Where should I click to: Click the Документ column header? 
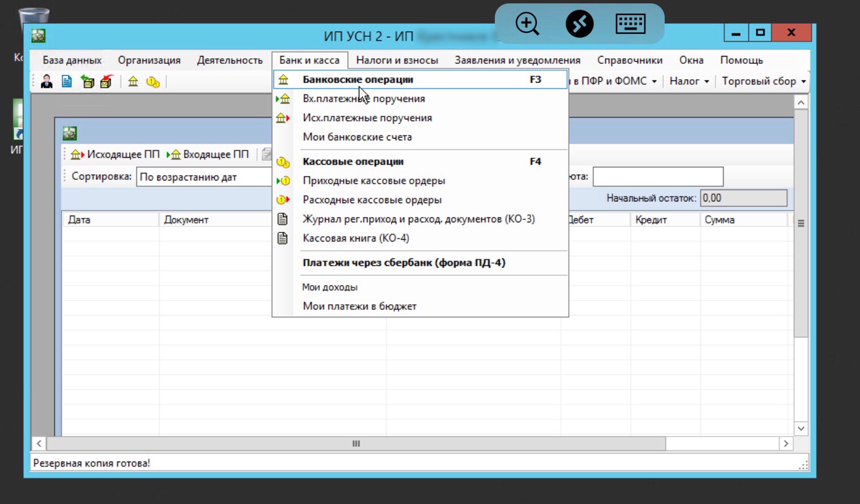pos(216,220)
